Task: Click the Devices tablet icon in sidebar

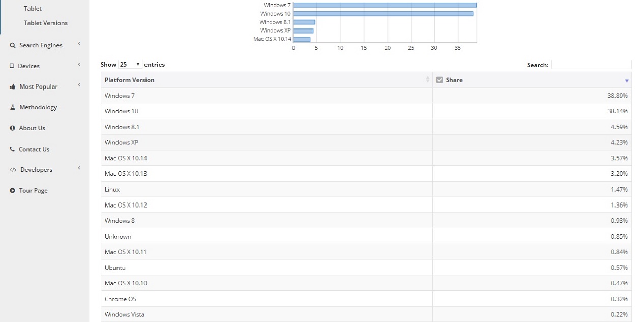Action: pyautogui.click(x=12, y=66)
